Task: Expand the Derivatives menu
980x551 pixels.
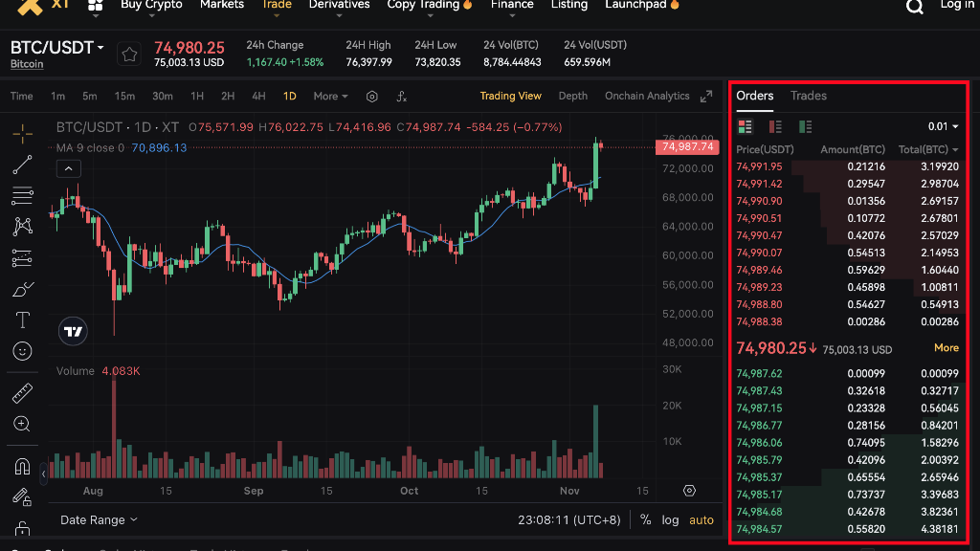Action: point(340,6)
